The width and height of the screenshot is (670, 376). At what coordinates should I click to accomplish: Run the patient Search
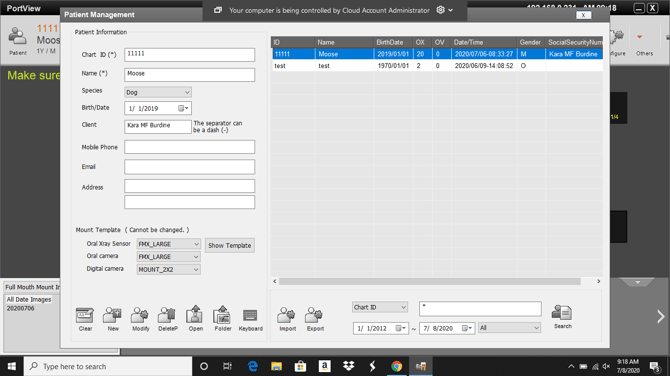coord(562,317)
